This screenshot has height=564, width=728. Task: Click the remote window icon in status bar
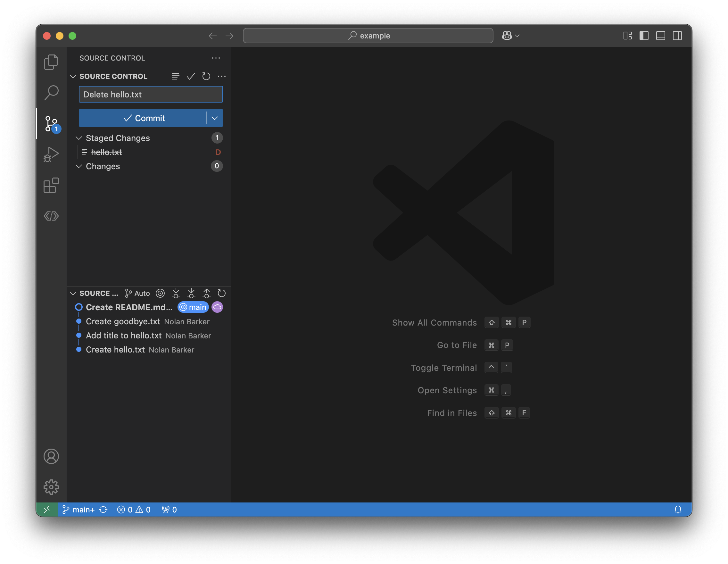47,510
